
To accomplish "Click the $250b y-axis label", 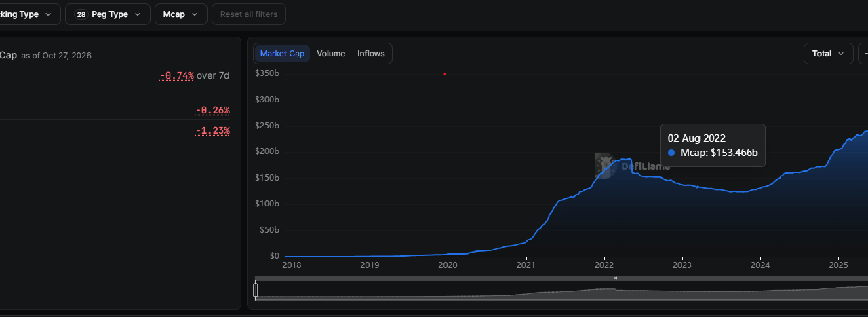I will [x=267, y=126].
